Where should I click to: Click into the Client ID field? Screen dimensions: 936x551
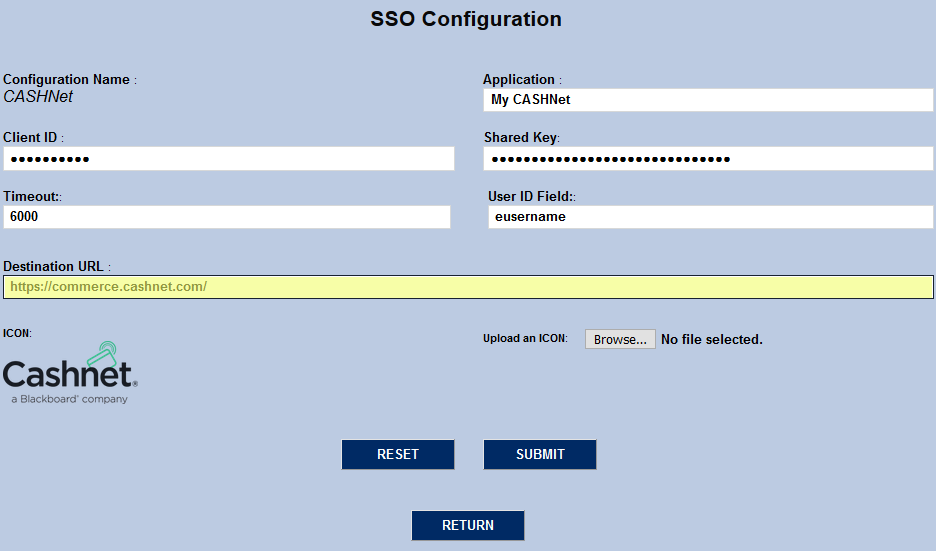229,159
